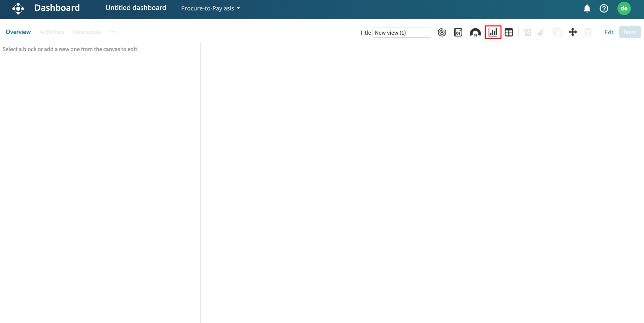Screen dimensions: 644x323
Task: Switch to the Overview tab
Action: (18, 32)
